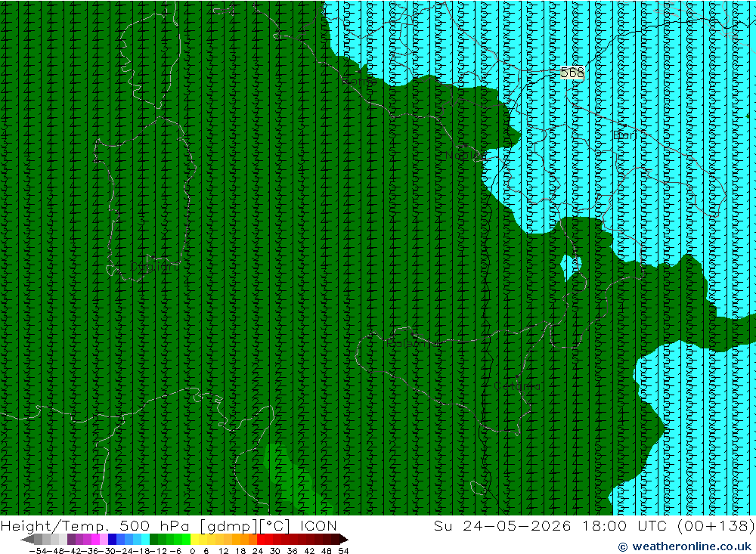
Task: Select the Napoli city label
Action: point(466,155)
